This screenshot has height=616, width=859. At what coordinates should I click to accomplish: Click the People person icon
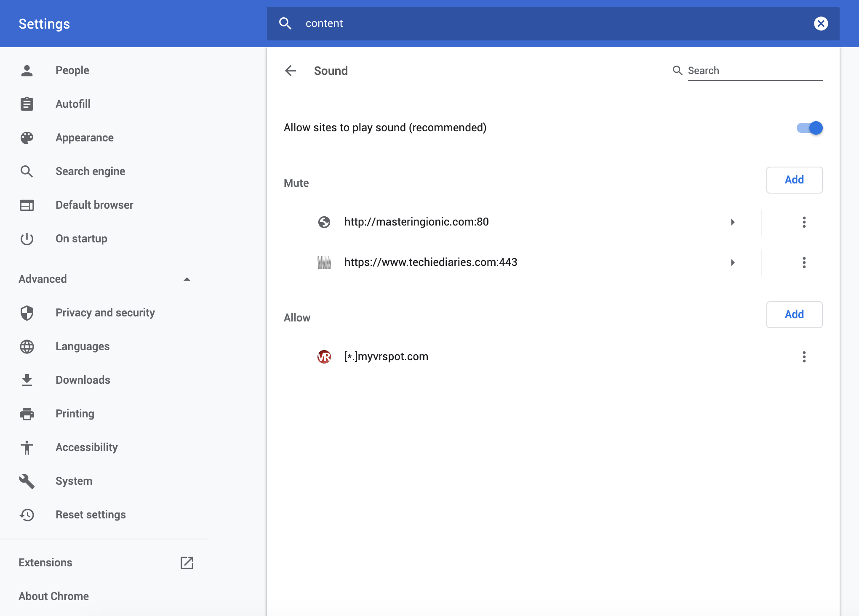(27, 70)
